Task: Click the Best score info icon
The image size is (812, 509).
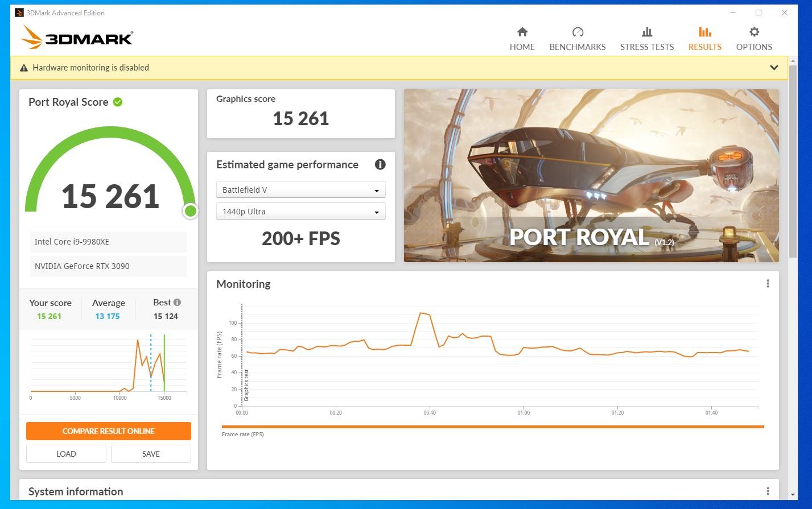Action: [x=177, y=303]
